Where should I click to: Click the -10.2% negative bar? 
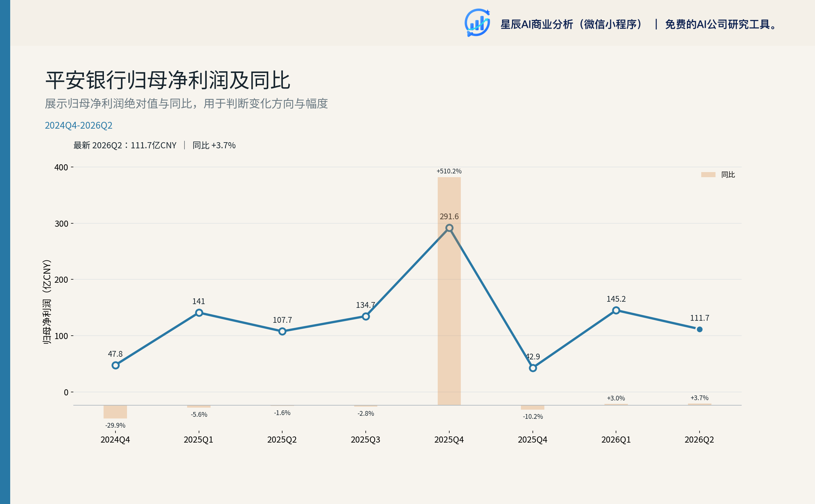click(532, 407)
